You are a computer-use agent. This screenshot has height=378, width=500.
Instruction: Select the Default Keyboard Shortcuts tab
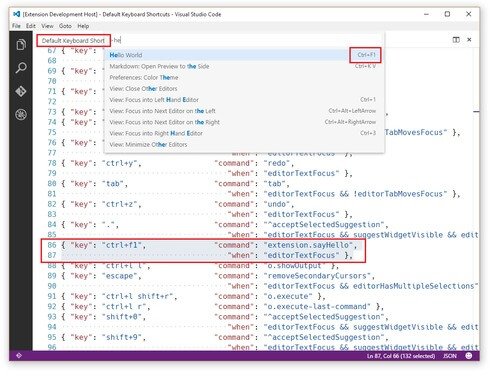click(73, 41)
